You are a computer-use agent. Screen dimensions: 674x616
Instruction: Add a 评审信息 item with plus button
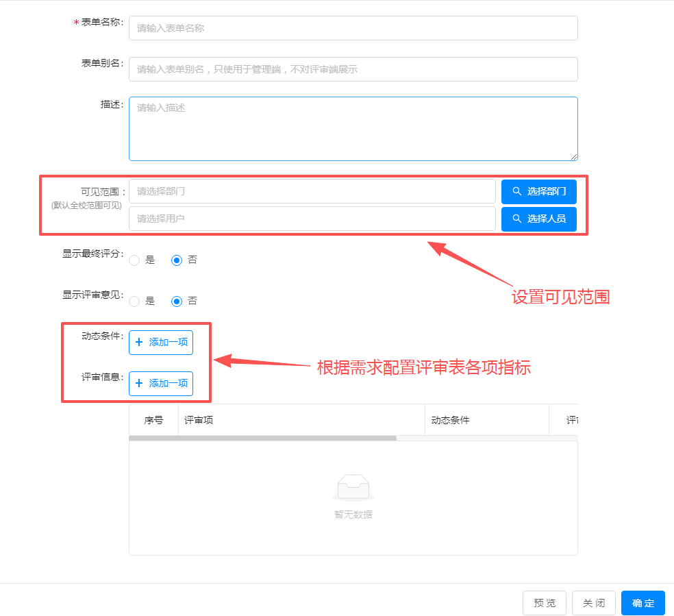click(161, 383)
